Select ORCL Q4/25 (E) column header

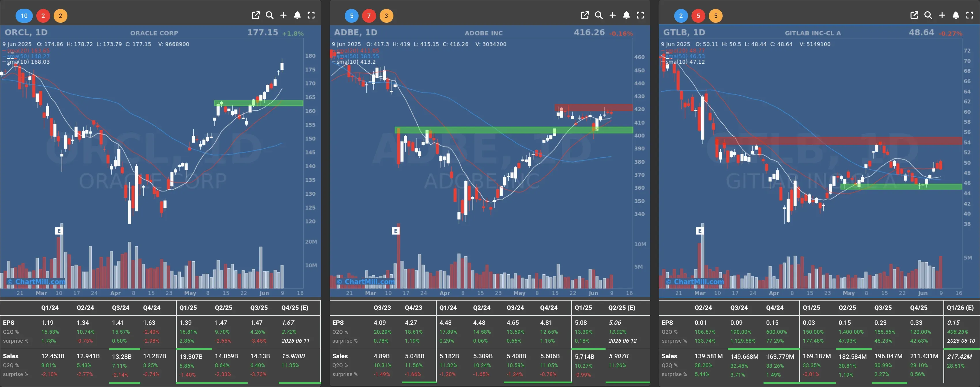295,307
